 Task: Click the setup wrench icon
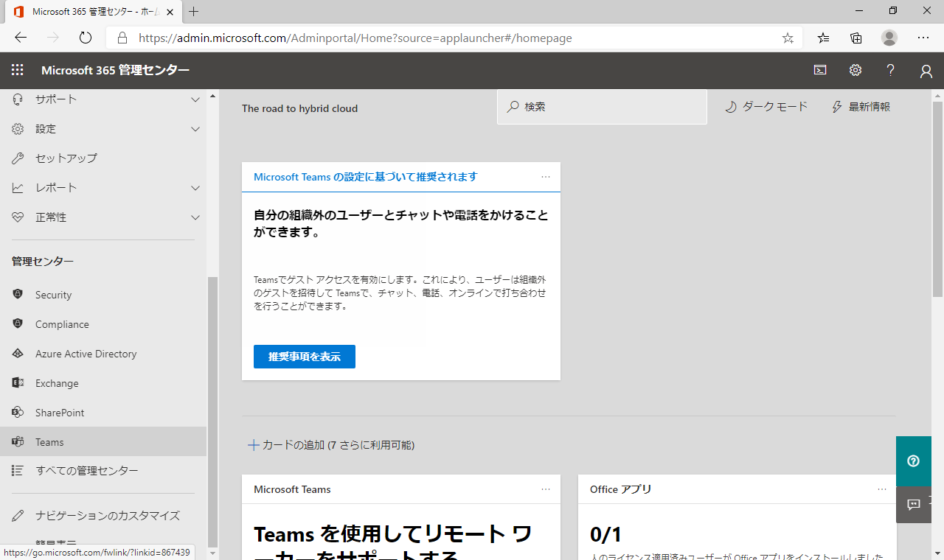18,158
